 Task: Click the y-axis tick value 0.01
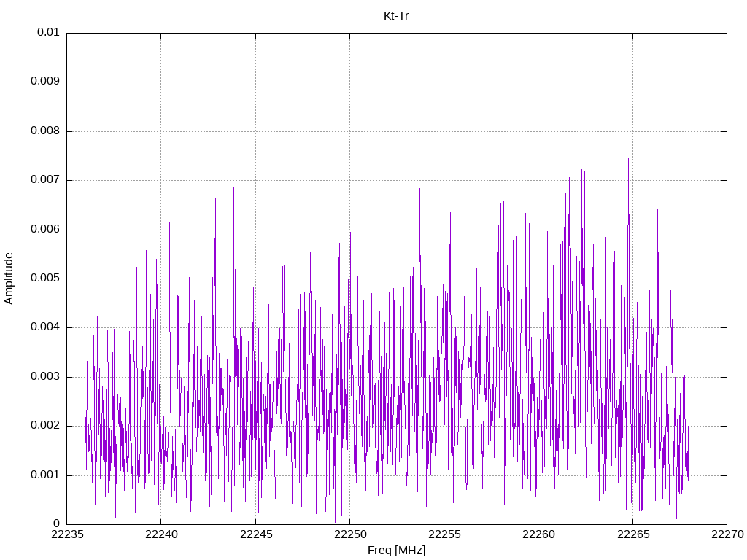point(48,32)
